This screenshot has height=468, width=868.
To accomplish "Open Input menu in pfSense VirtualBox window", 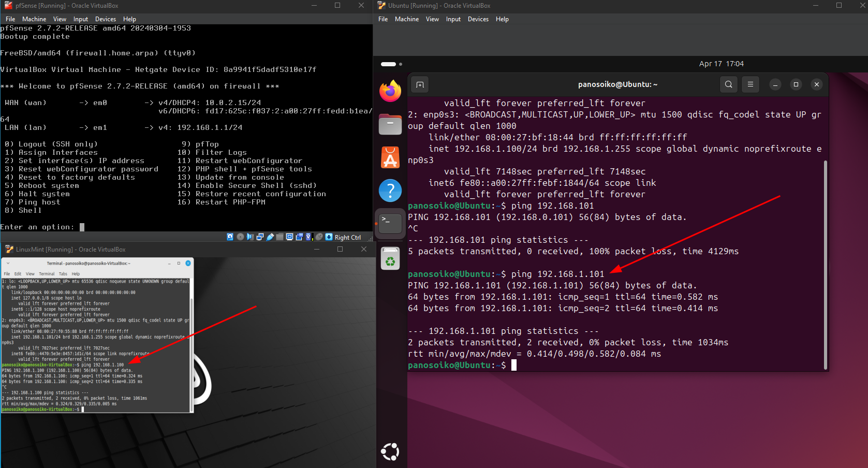I will 81,19.
